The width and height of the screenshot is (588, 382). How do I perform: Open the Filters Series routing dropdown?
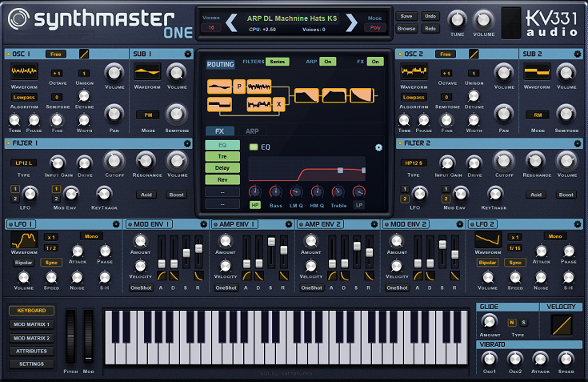(x=277, y=62)
